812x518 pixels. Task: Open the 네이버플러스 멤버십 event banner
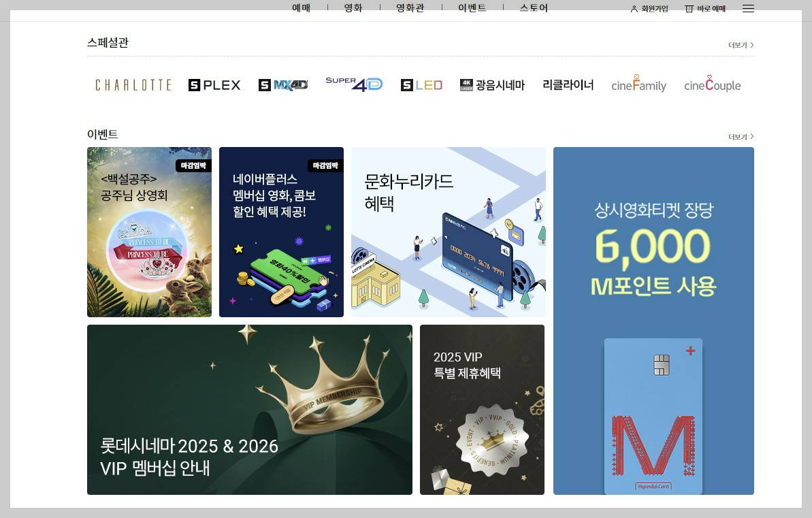coord(281,232)
